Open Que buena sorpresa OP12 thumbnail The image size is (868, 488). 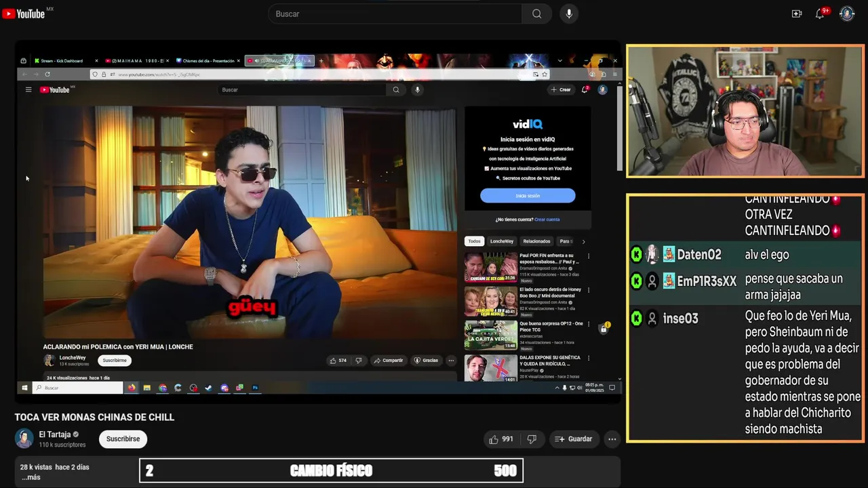point(490,335)
